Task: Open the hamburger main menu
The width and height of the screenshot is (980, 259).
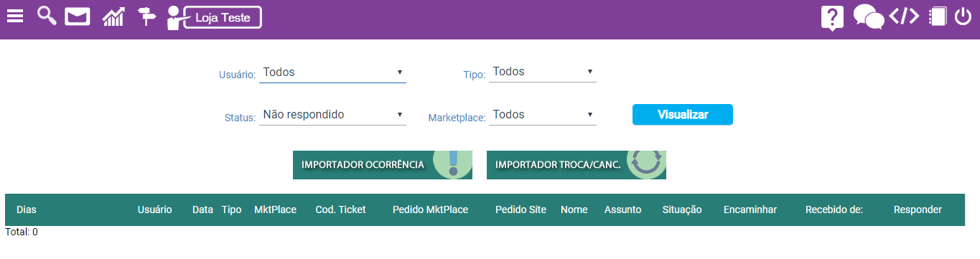Action: [x=15, y=17]
